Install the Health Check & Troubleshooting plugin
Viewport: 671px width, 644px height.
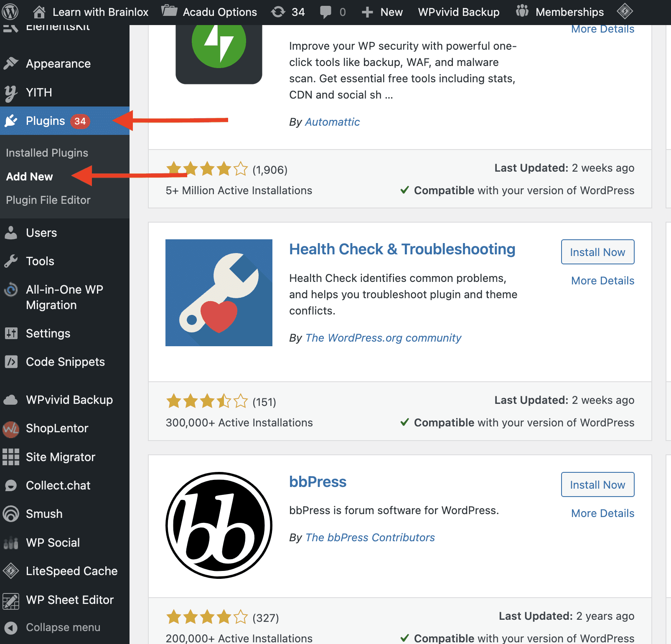[x=597, y=252]
